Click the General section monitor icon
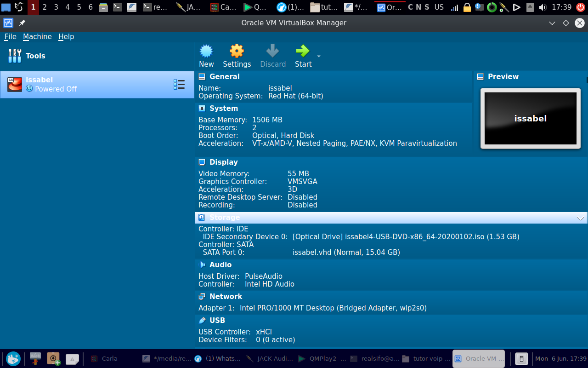 tap(202, 77)
